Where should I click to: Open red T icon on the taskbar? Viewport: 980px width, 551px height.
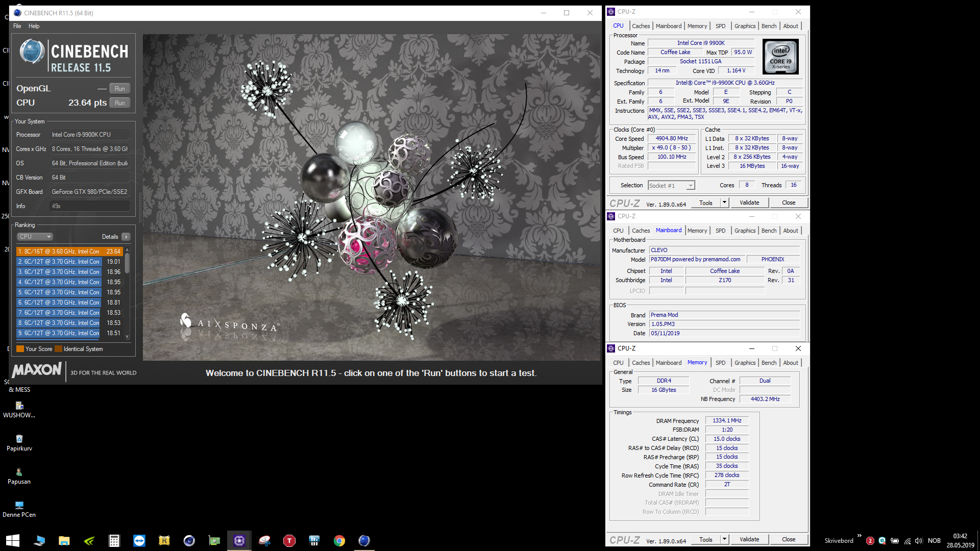[x=289, y=540]
